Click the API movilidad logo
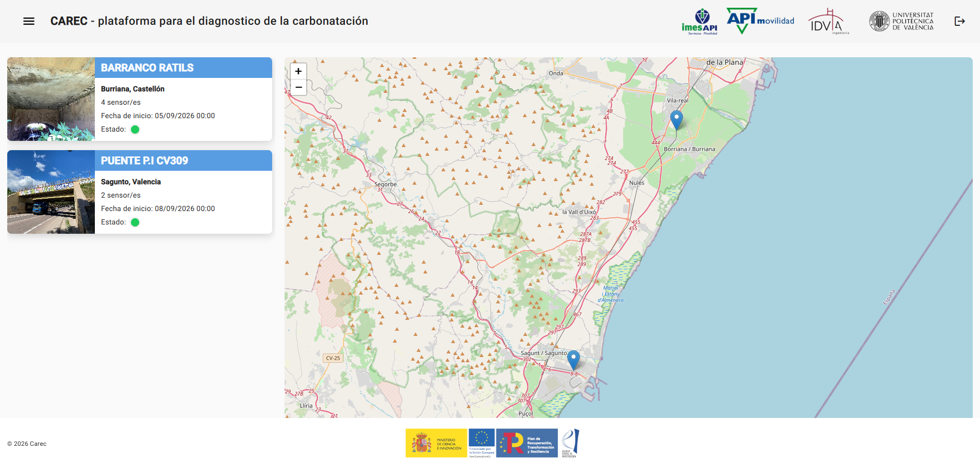The height and width of the screenshot is (468, 980). 760,21
